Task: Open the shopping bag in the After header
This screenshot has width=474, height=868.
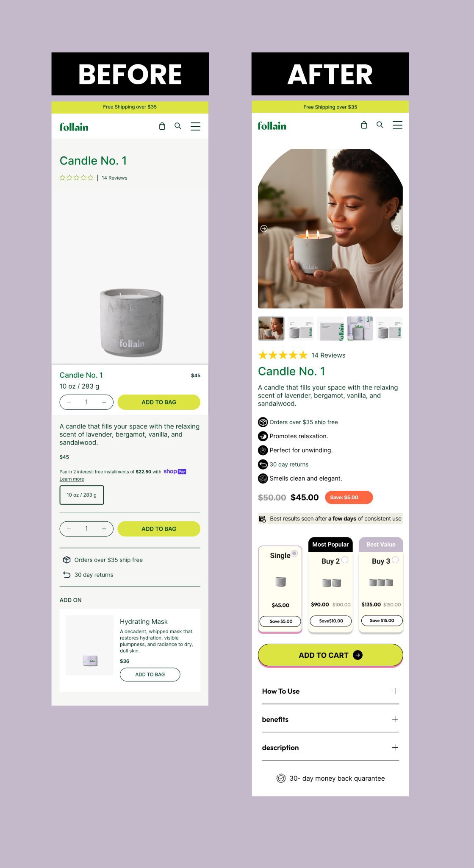Action: tap(364, 125)
